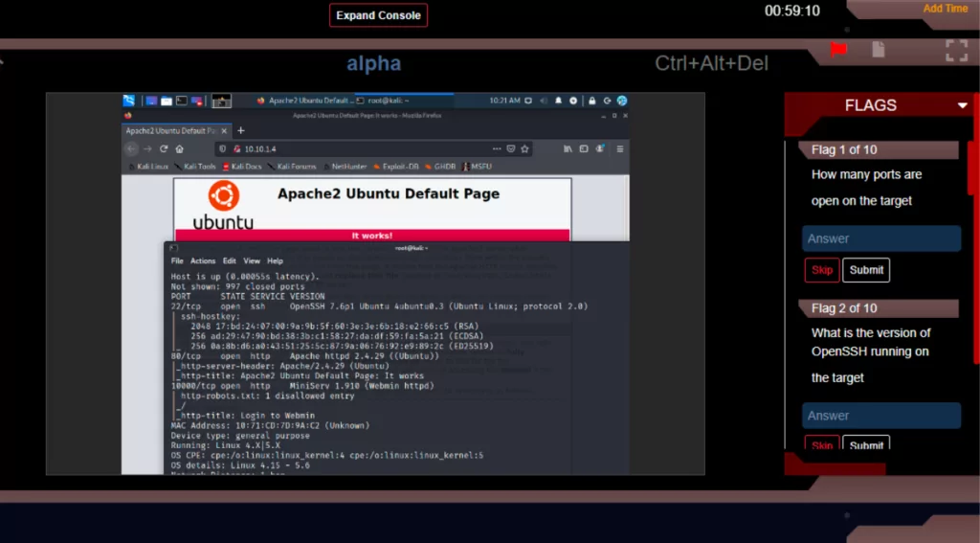Open the file manager from Kali panel
The height and width of the screenshot is (543, 980).
click(x=167, y=101)
